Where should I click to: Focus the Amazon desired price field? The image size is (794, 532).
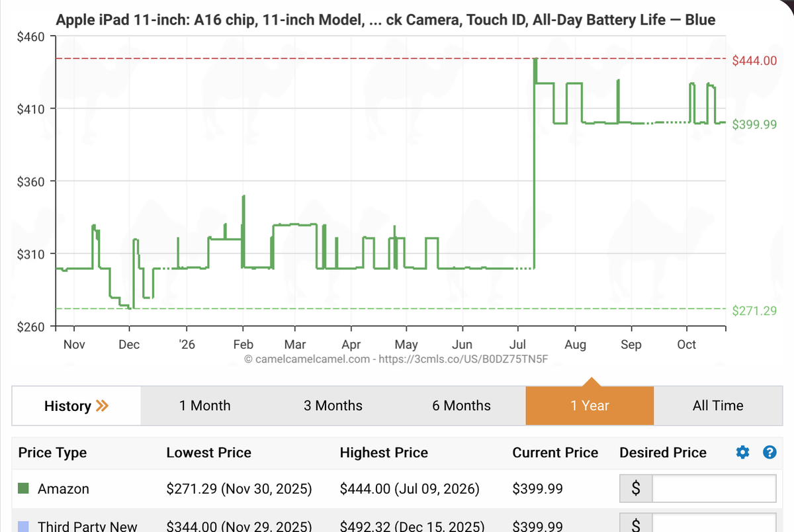pos(714,489)
